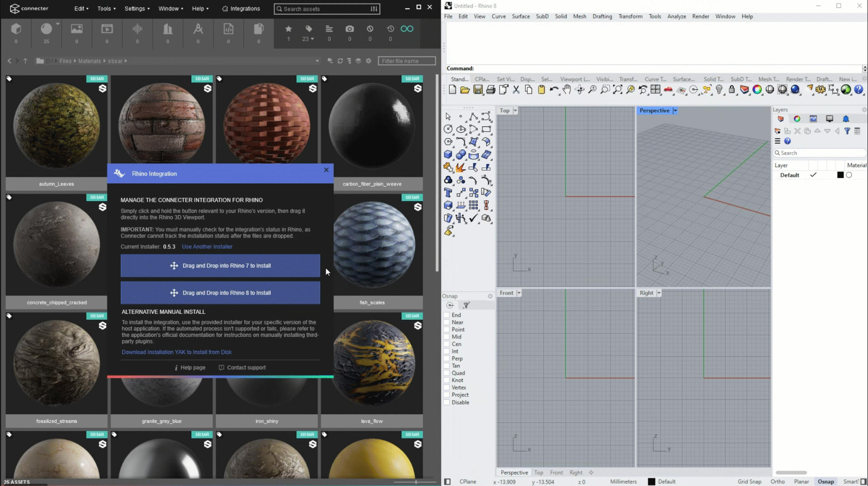The height and width of the screenshot is (486, 868).
Task: Click the blue question mark Help icon in toolbar
Action: point(859,89)
